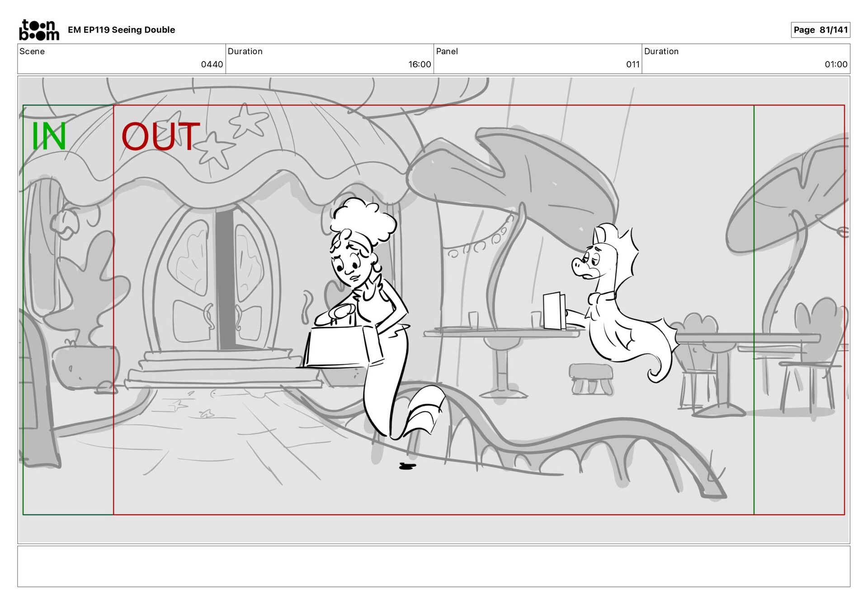Click the black ink blot on floor

407,466
